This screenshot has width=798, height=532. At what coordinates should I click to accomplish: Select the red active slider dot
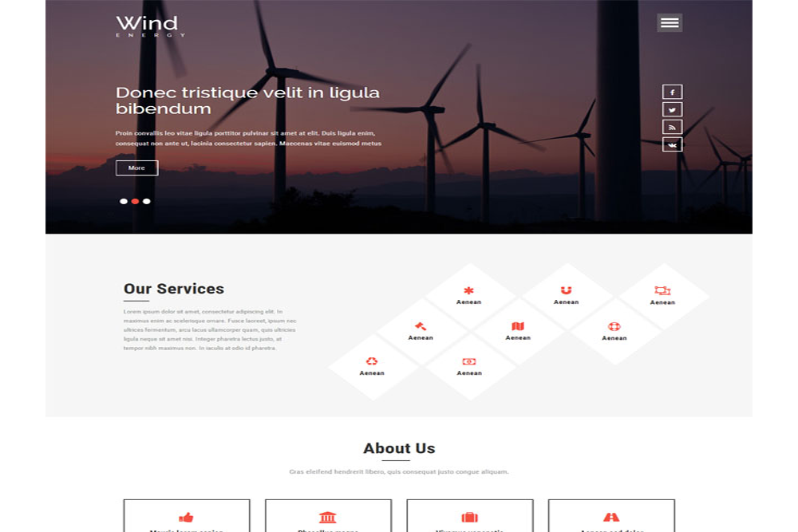tap(135, 202)
